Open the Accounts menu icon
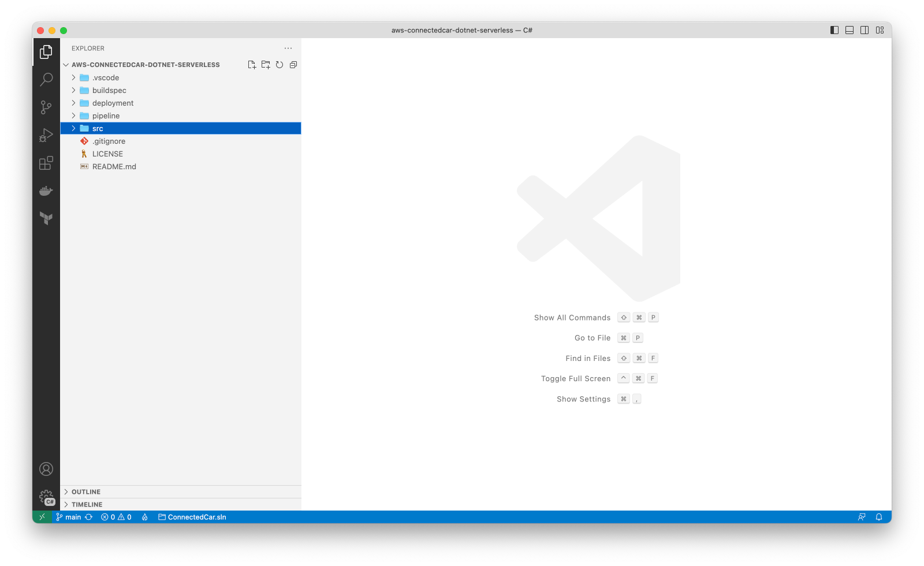 pos(46,469)
